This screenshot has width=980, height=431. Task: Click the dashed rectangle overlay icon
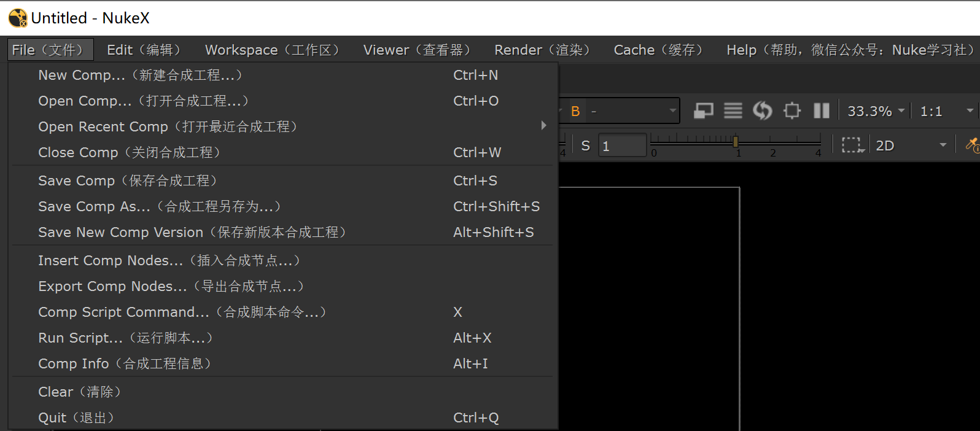[852, 146]
